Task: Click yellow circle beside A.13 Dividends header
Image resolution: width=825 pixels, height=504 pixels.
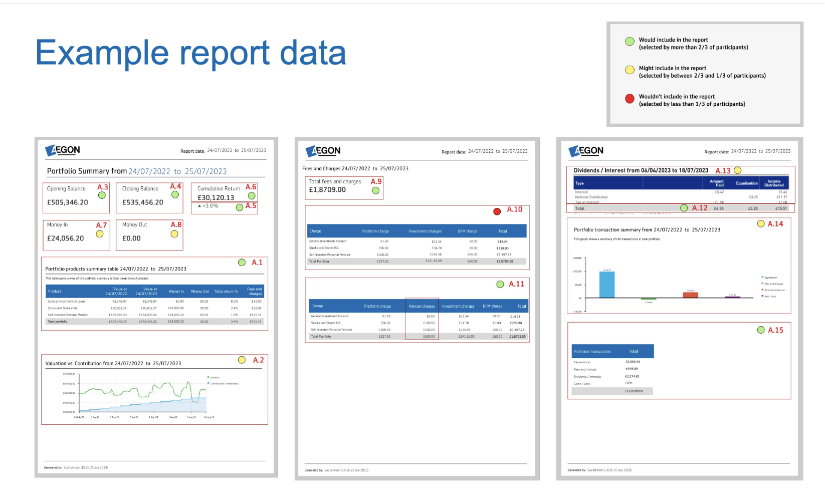Action: coord(738,170)
